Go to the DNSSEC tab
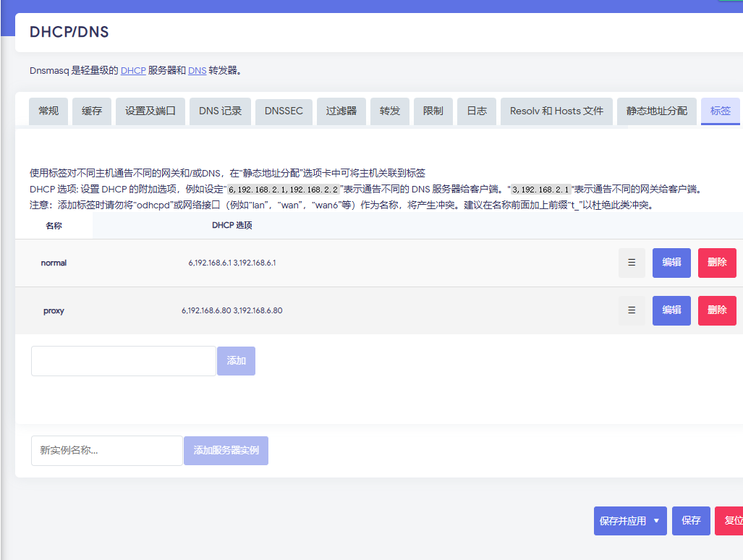 point(284,111)
